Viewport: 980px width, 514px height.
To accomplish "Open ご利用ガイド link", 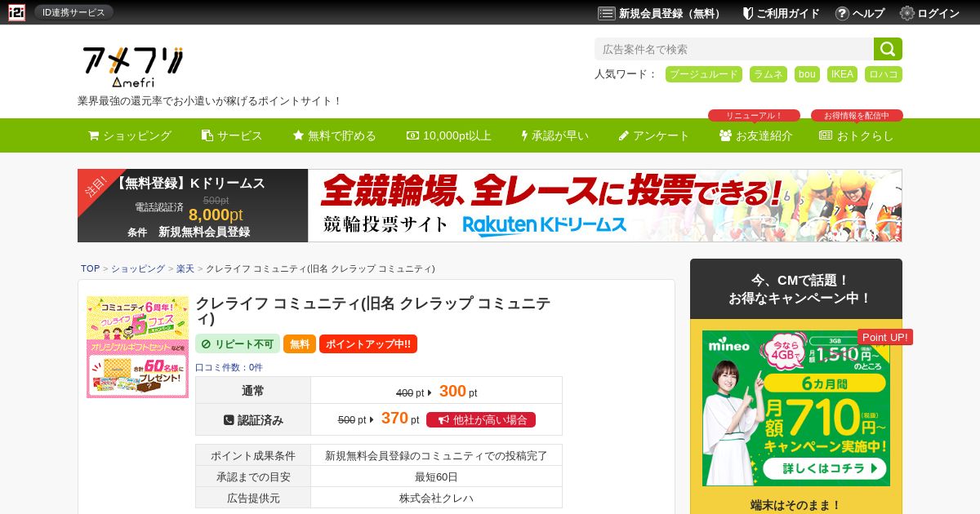I will pyautogui.click(x=787, y=13).
